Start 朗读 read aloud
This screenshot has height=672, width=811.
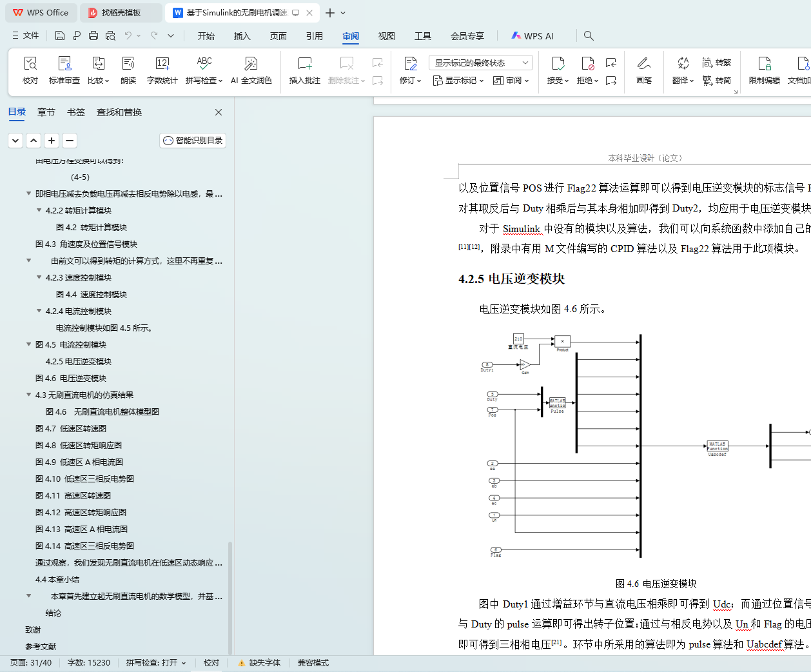tap(128, 70)
